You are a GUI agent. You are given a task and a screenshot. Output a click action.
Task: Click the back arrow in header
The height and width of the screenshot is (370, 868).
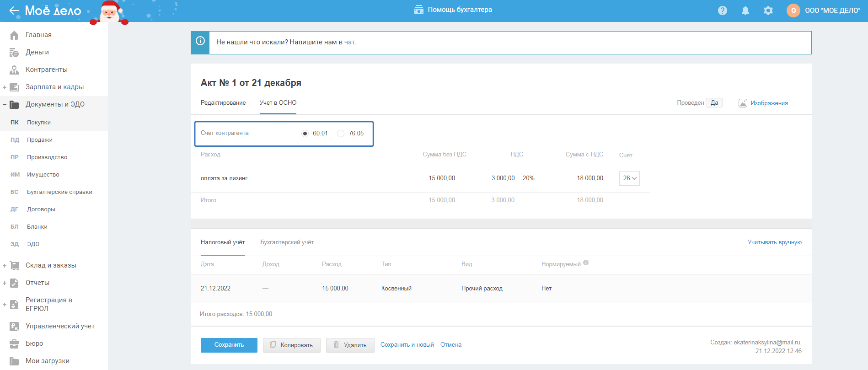coord(14,11)
